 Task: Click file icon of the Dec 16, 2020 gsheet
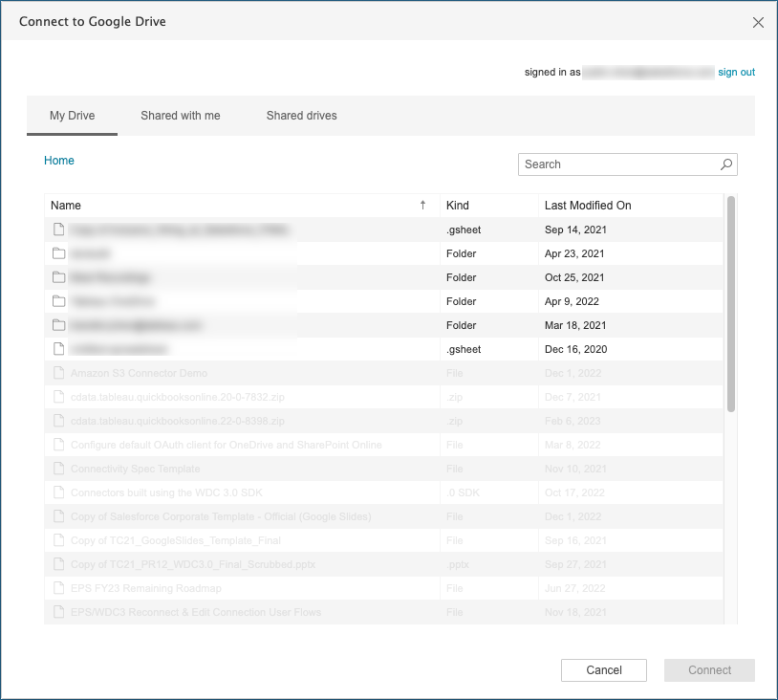coord(58,349)
